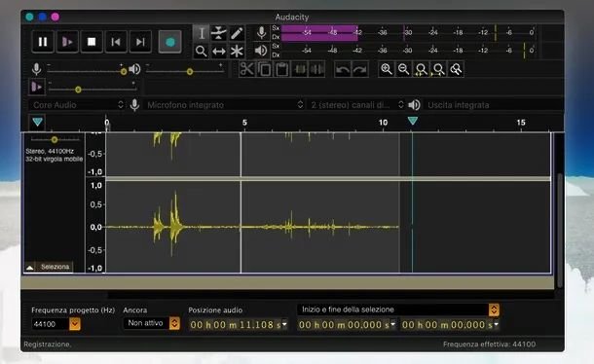
Task: Click the 'Stereo, 44100Hz' track info text
Action: point(50,152)
